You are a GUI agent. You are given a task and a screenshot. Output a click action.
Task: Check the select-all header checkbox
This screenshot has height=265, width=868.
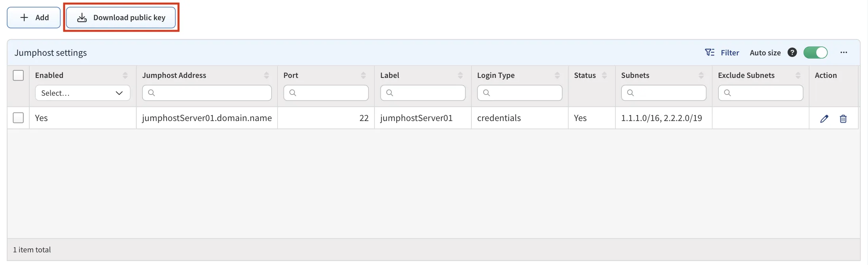[x=18, y=75]
